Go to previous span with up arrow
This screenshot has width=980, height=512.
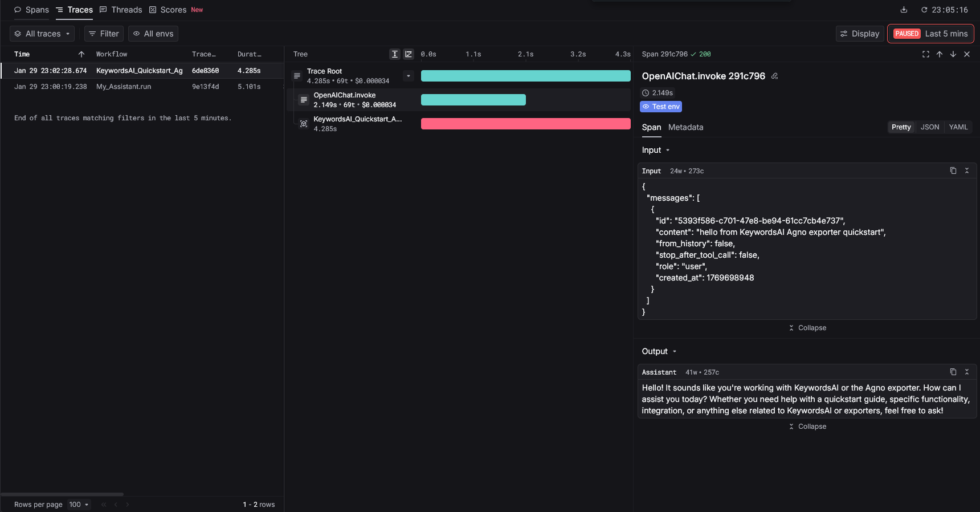tap(940, 54)
